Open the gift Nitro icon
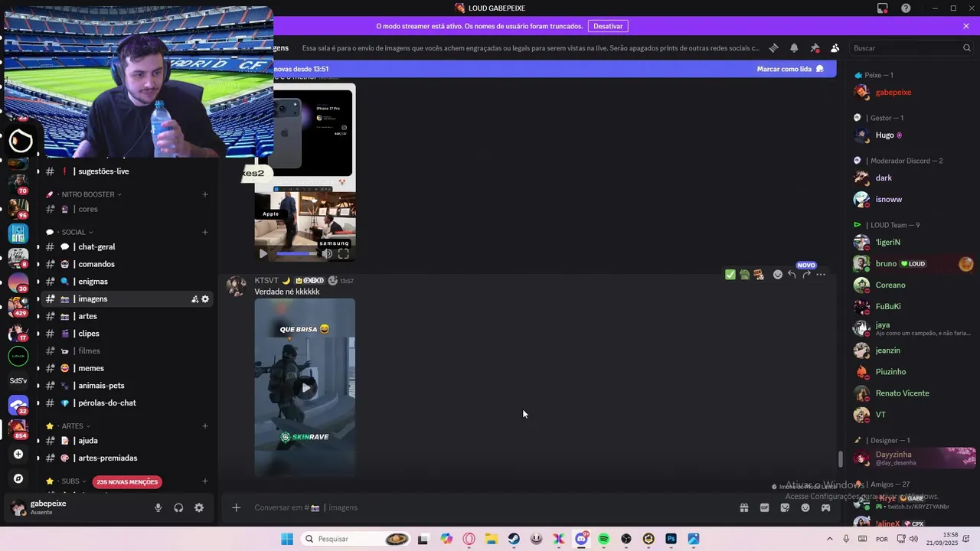Viewport: 980px width, 551px height. coord(743,507)
